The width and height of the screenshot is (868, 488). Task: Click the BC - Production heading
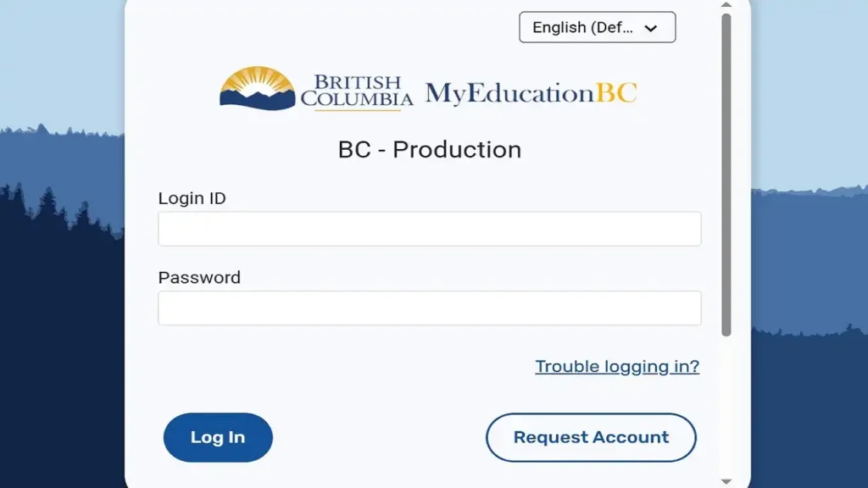(x=429, y=149)
